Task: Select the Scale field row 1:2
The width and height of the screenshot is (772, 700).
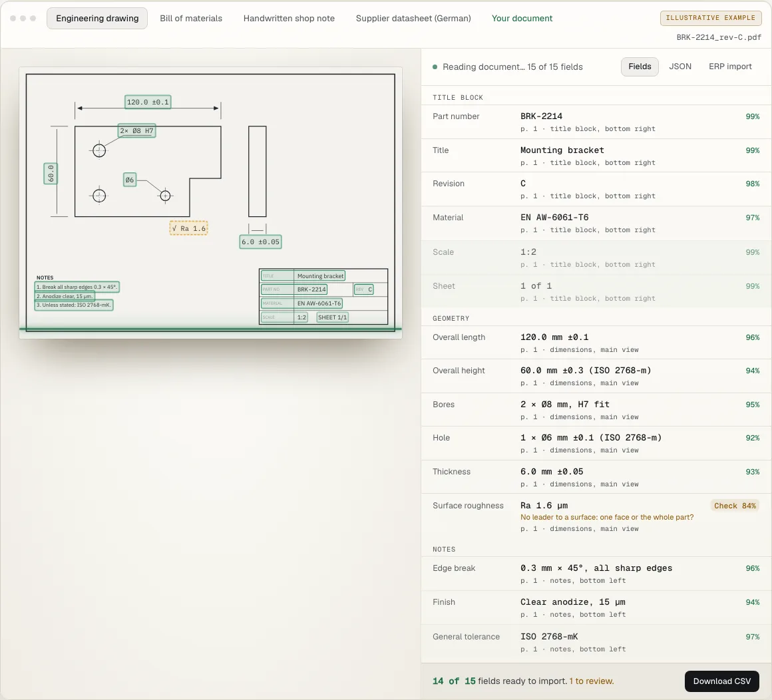Action: pos(596,258)
